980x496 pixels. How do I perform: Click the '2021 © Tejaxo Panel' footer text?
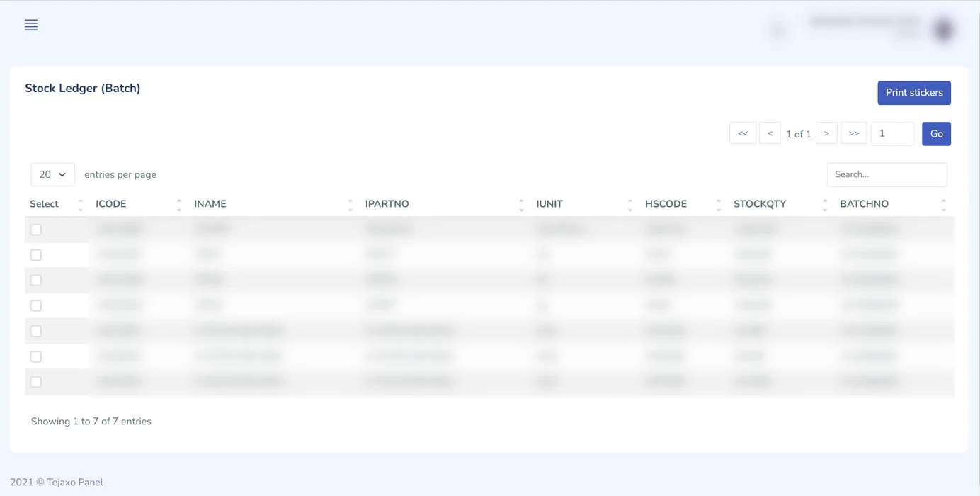tap(57, 483)
